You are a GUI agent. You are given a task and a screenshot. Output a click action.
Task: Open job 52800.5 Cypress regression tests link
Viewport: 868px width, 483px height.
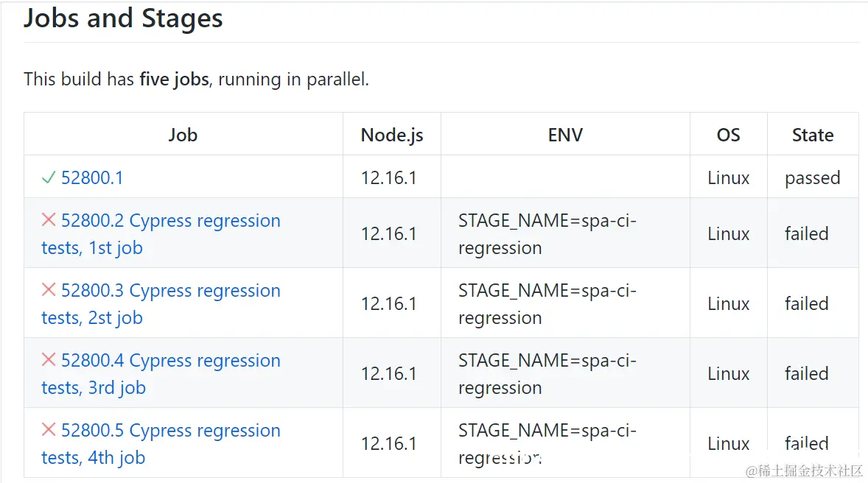point(170,431)
